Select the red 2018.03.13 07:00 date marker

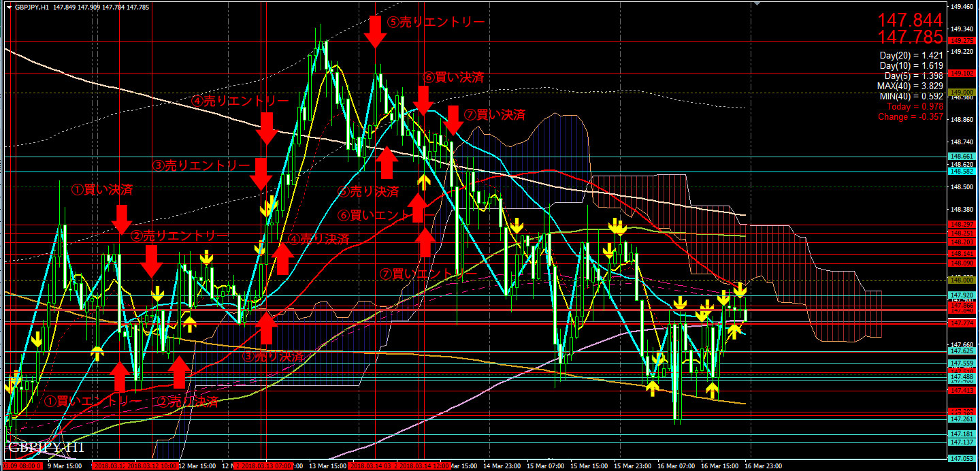point(265,466)
